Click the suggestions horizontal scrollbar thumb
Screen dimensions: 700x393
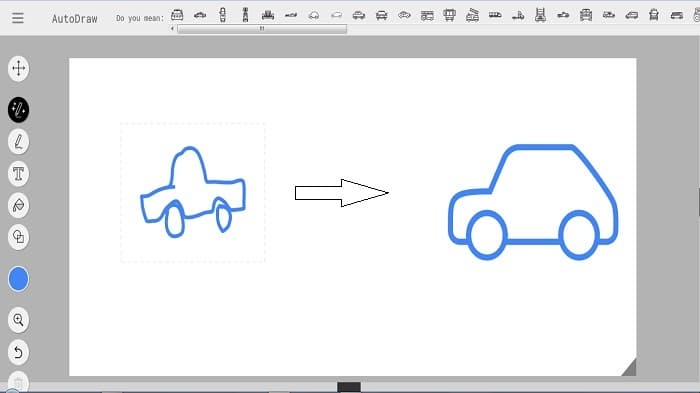pyautogui.click(x=262, y=29)
